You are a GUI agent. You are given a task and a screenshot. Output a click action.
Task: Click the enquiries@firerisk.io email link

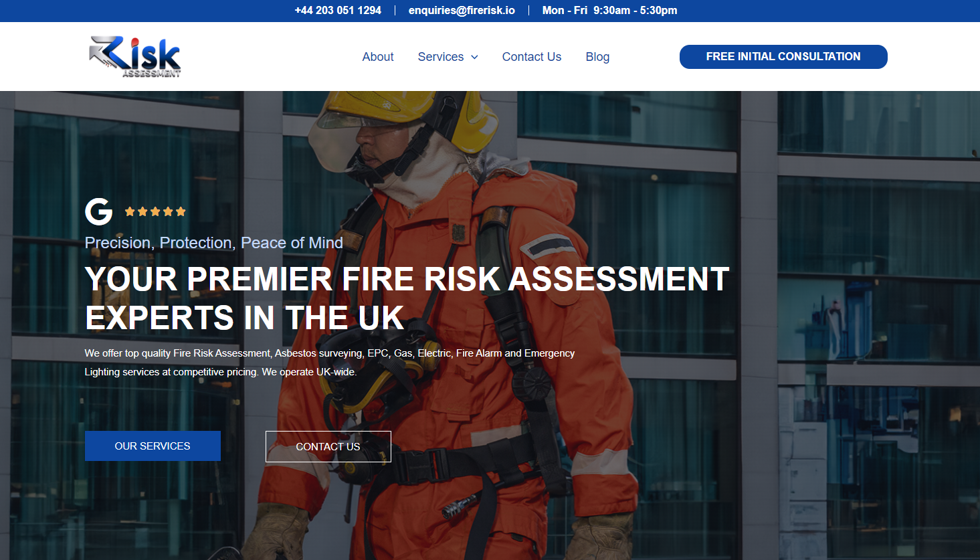pos(462,11)
